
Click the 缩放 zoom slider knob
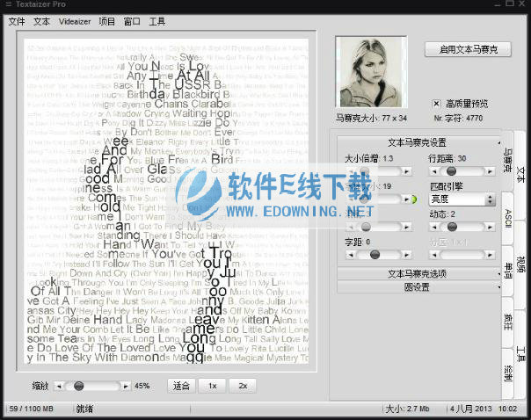click(x=79, y=386)
